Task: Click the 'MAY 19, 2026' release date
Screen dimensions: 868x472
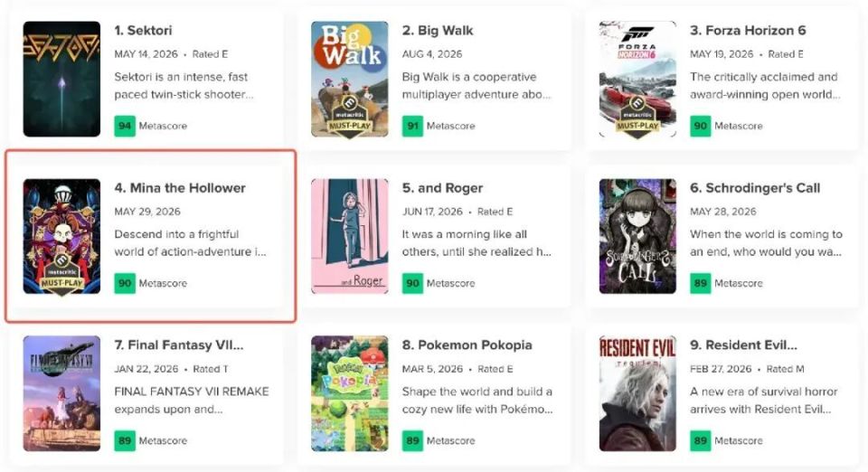Action: coord(722,54)
